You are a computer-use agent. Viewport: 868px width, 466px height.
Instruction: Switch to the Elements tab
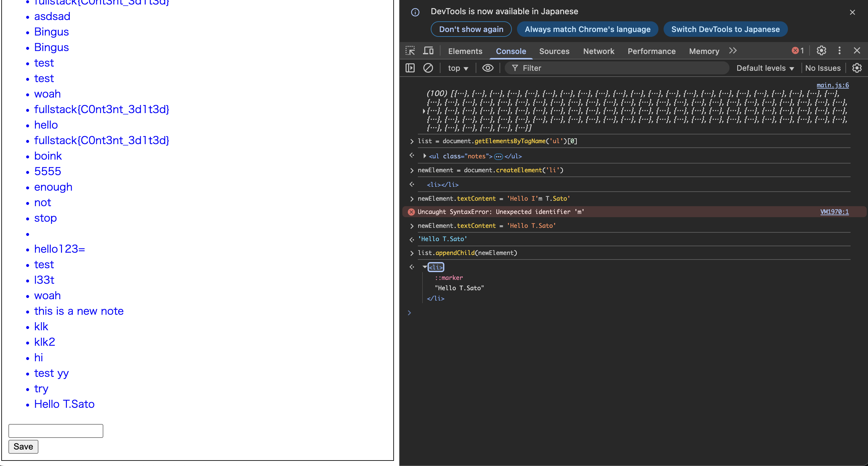pyautogui.click(x=465, y=51)
